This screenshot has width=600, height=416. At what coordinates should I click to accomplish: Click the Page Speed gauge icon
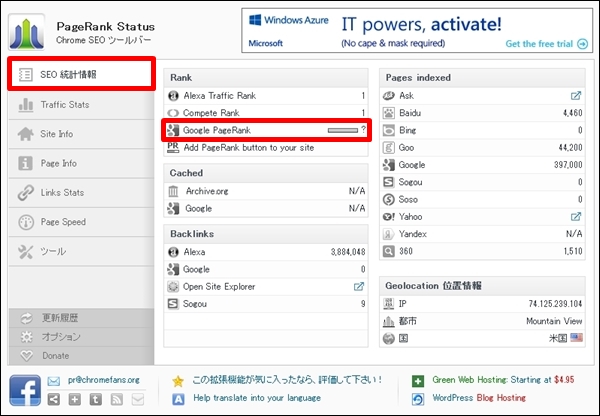point(26,222)
